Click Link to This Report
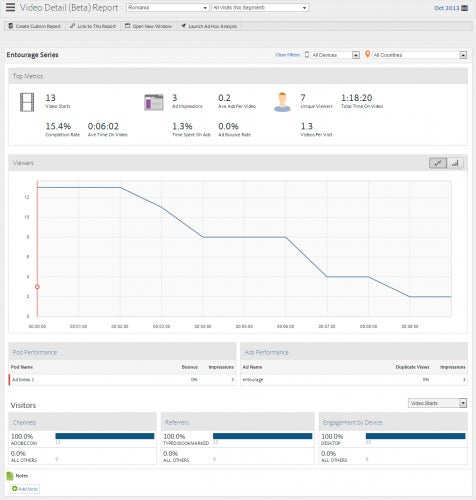The height and width of the screenshot is (500, 476). point(93,26)
